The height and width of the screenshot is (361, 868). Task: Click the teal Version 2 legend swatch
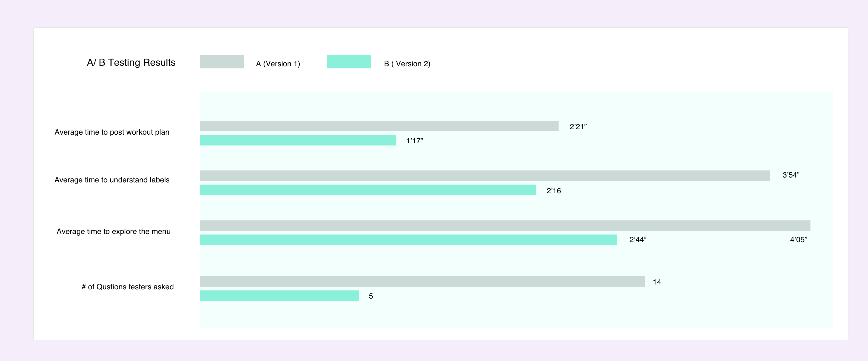349,62
